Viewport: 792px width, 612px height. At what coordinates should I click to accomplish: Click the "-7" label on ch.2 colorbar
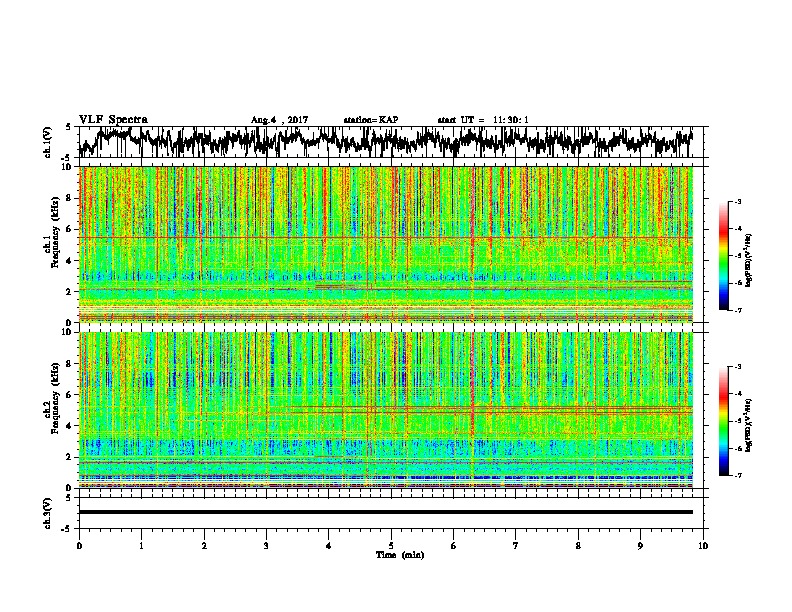(x=738, y=476)
